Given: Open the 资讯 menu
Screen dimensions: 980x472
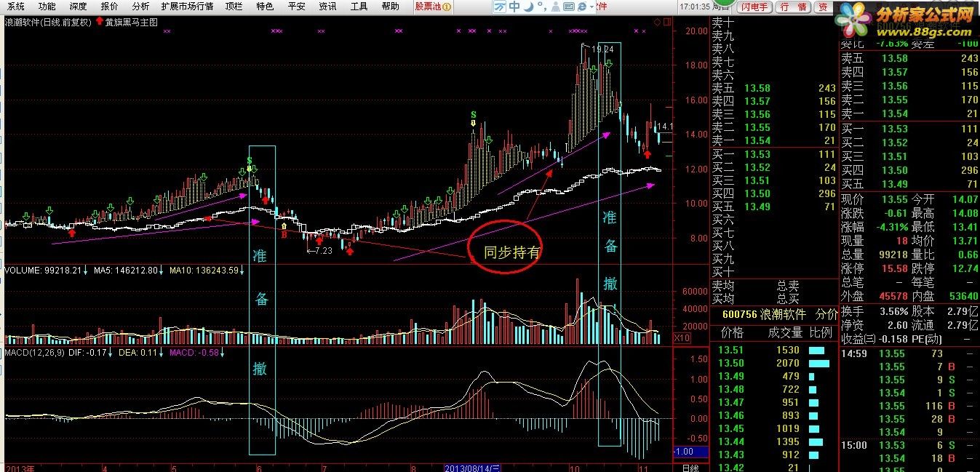Looking at the screenshot, I should (x=327, y=7).
